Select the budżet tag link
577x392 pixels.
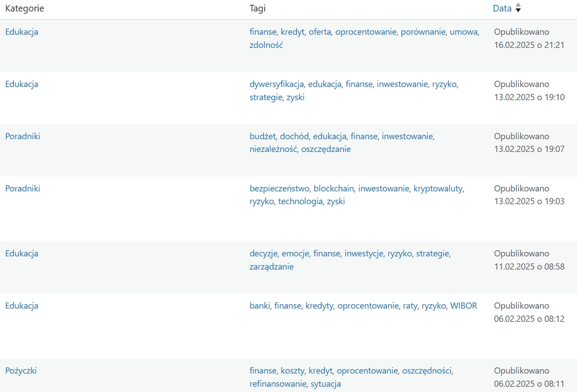click(262, 137)
